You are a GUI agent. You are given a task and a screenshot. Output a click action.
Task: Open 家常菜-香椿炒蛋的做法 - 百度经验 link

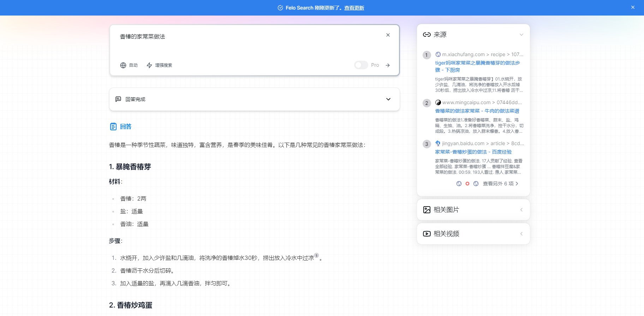[x=473, y=152]
